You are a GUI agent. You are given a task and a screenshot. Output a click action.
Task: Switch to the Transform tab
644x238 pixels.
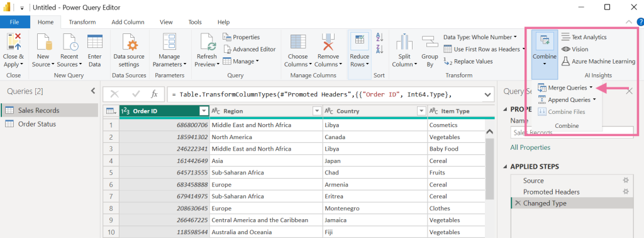point(82,22)
